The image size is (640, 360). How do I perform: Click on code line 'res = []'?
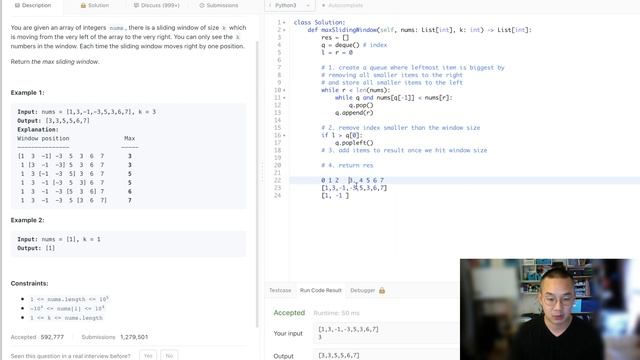coord(335,38)
